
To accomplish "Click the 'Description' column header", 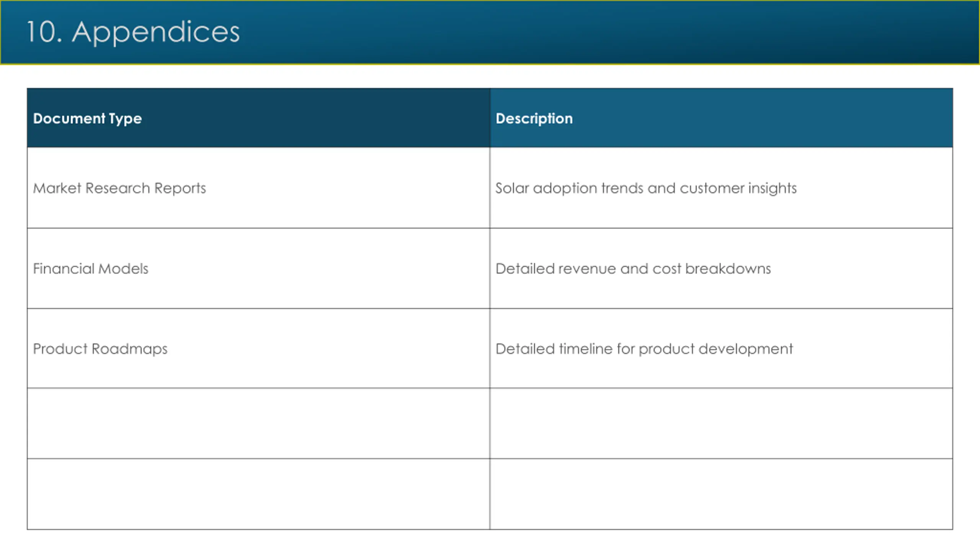I will [721, 118].
